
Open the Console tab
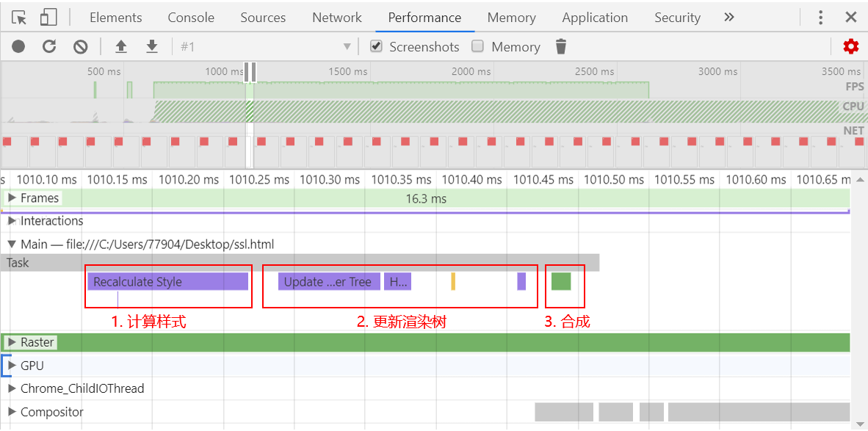(191, 18)
